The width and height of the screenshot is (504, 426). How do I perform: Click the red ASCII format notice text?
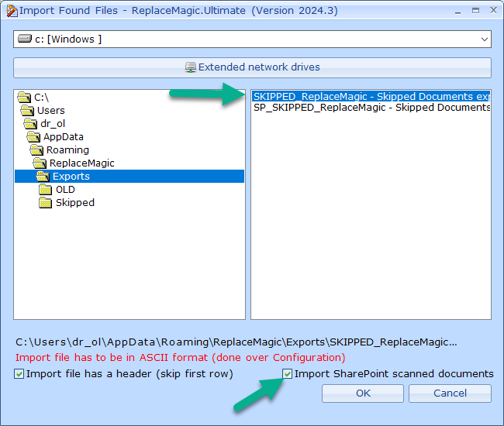[x=181, y=358]
